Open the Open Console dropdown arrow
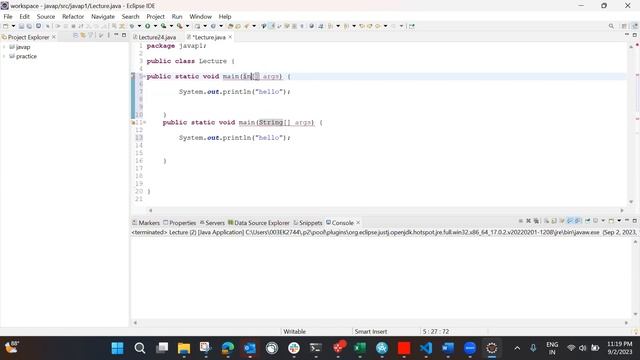 click(x=619, y=221)
